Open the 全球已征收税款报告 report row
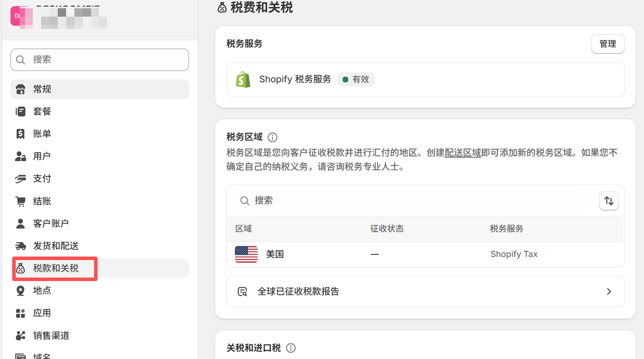The image size is (644, 359). pyautogui.click(x=425, y=292)
